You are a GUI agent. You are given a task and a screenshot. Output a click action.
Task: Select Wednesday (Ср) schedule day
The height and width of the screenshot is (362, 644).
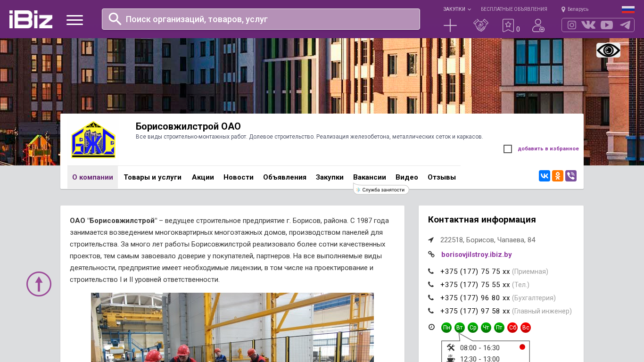[473, 328]
